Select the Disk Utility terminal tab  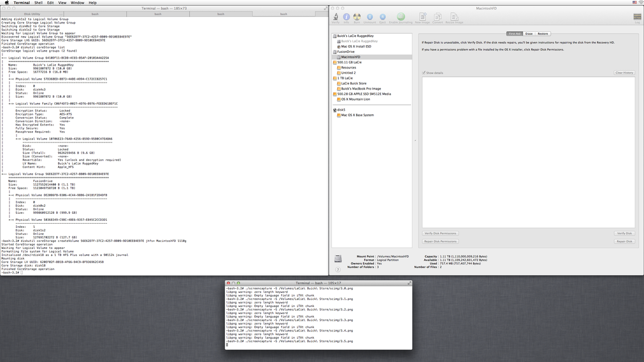tap(32, 13)
